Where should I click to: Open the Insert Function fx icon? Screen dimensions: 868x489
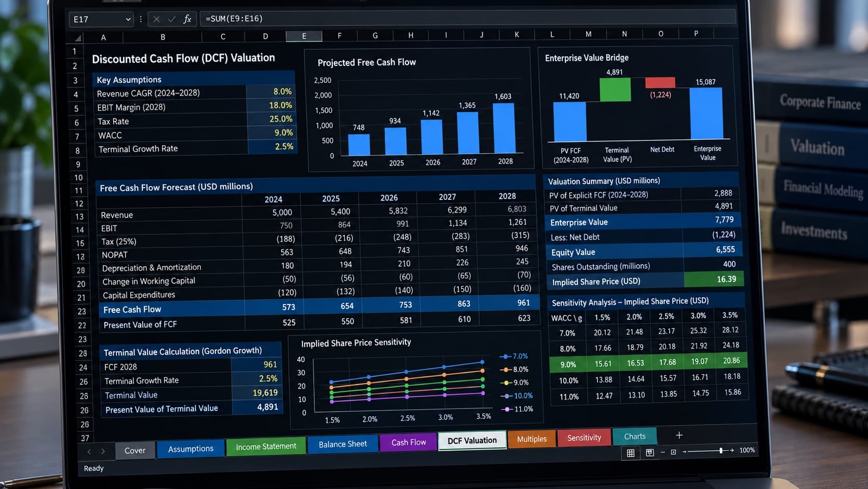pos(187,20)
